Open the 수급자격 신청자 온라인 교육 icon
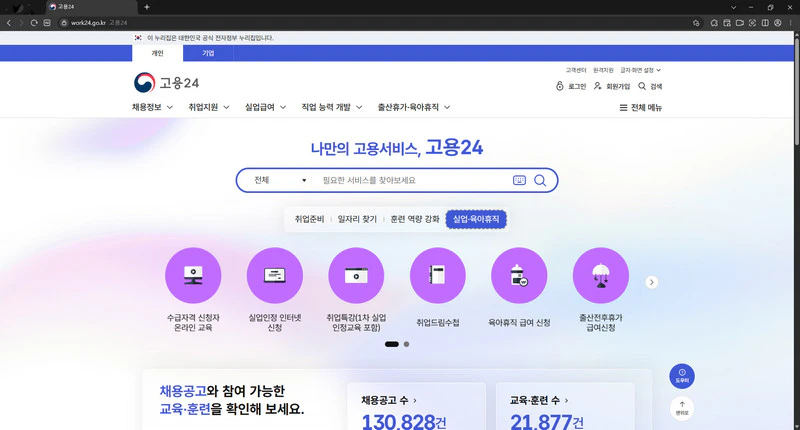 [x=193, y=275]
